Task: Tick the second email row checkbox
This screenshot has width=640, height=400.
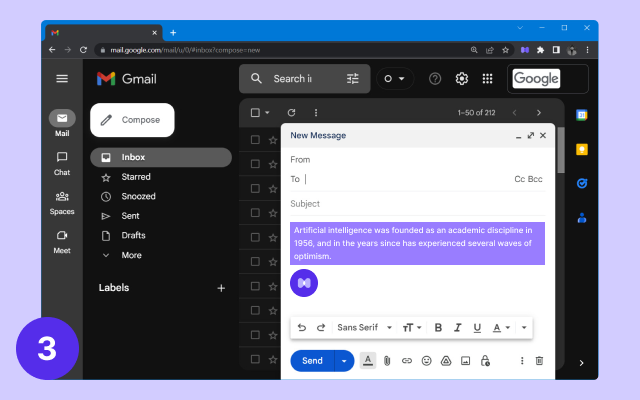Action: point(255,164)
